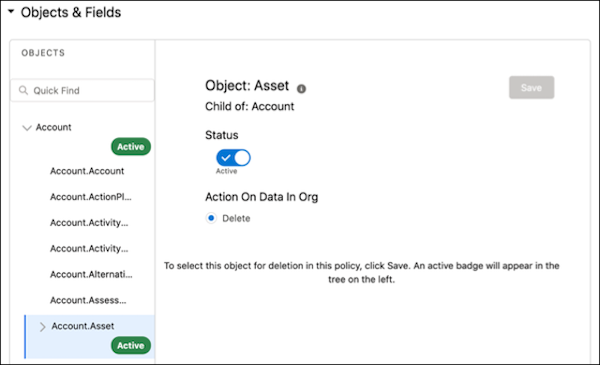Click the magnifier icon in Quick Find

click(x=23, y=90)
